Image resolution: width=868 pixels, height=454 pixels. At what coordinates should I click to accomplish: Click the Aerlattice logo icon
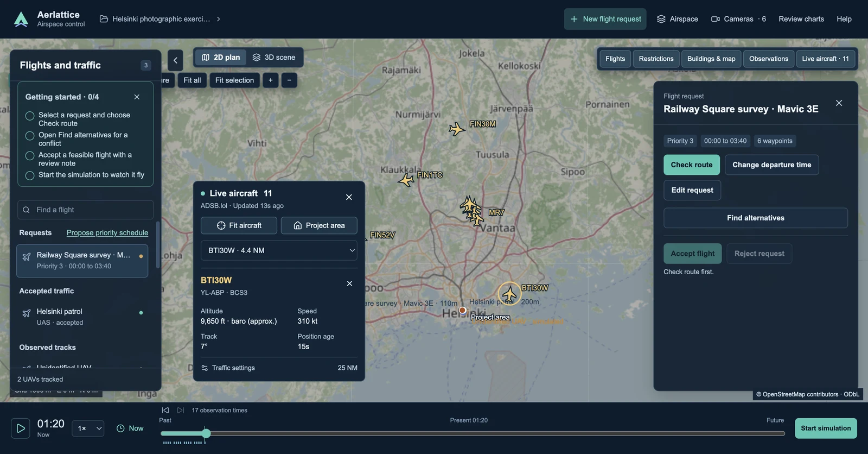click(x=21, y=19)
